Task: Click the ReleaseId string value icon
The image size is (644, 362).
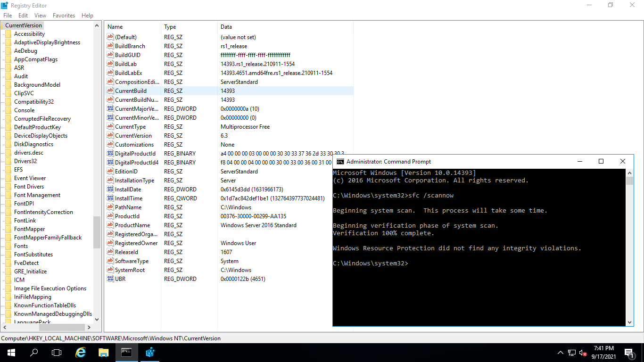Action: pyautogui.click(x=111, y=252)
